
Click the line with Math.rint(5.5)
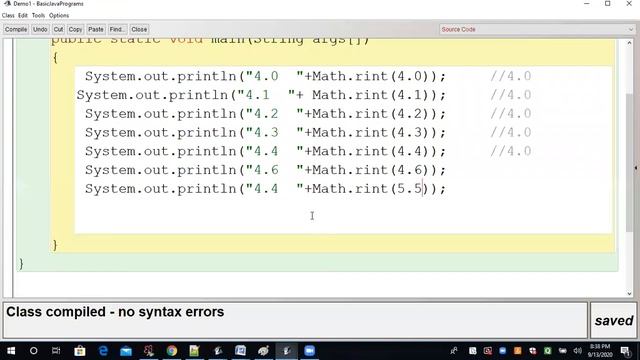point(265,189)
